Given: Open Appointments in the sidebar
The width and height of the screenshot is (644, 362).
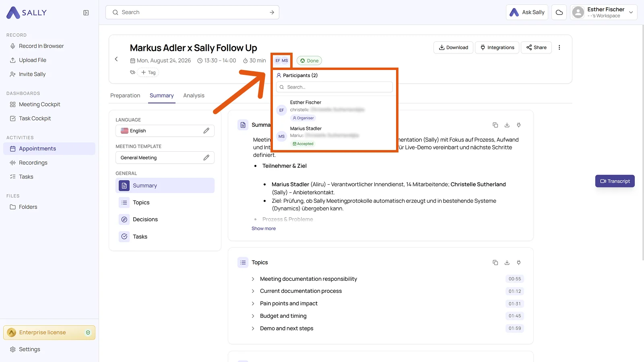Looking at the screenshot, I should (49, 149).
